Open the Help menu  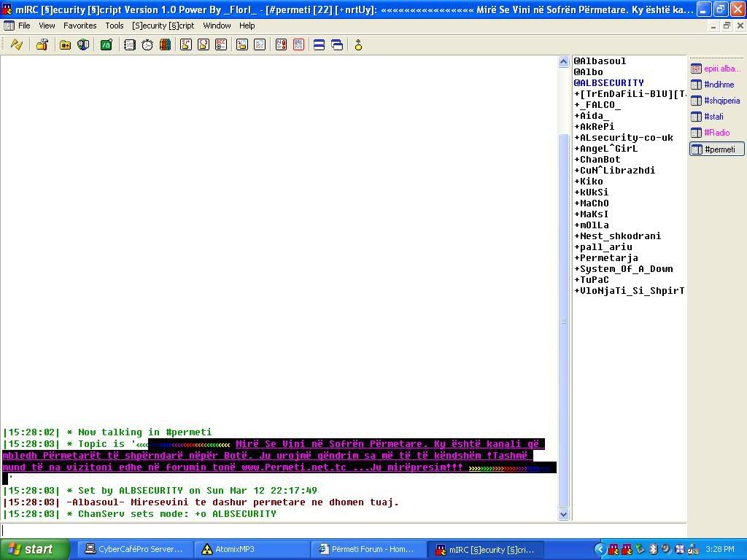[x=247, y=26]
